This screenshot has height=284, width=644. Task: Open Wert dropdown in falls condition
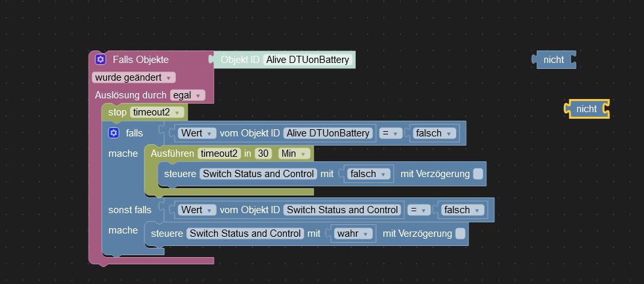click(197, 133)
